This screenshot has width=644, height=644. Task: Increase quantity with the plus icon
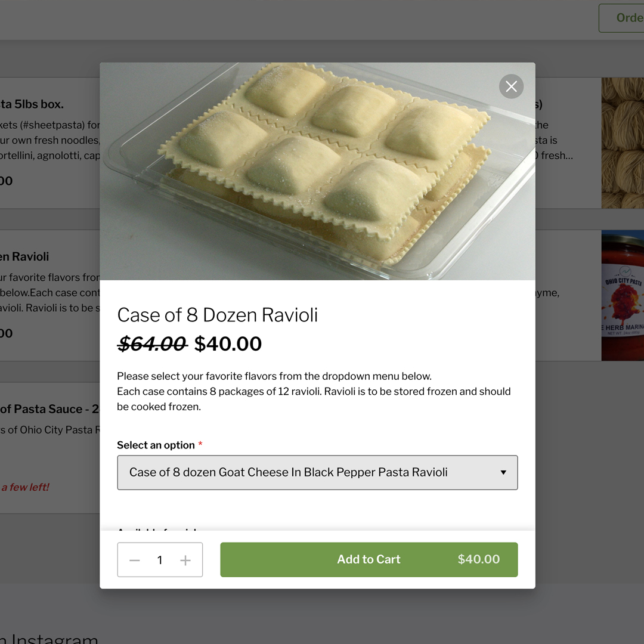tap(185, 560)
